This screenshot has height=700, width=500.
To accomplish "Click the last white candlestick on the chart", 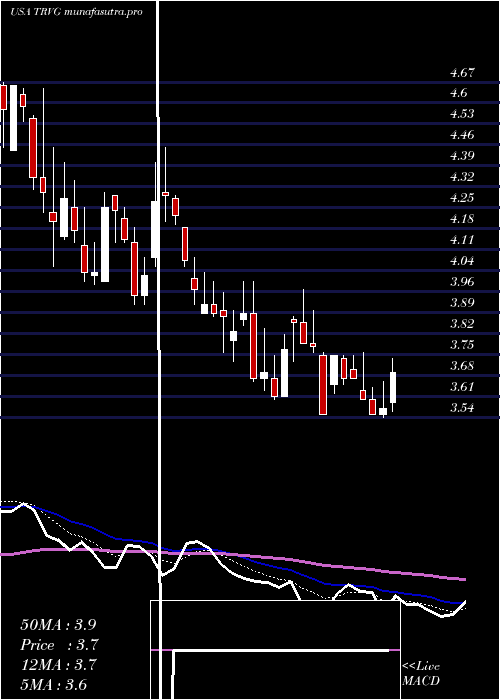I will point(393,388).
